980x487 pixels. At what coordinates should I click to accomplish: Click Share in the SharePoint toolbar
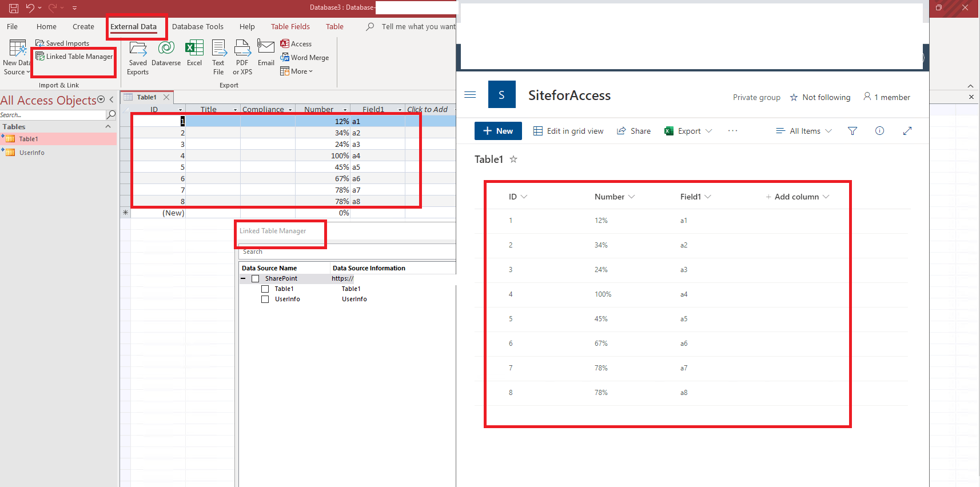click(634, 131)
